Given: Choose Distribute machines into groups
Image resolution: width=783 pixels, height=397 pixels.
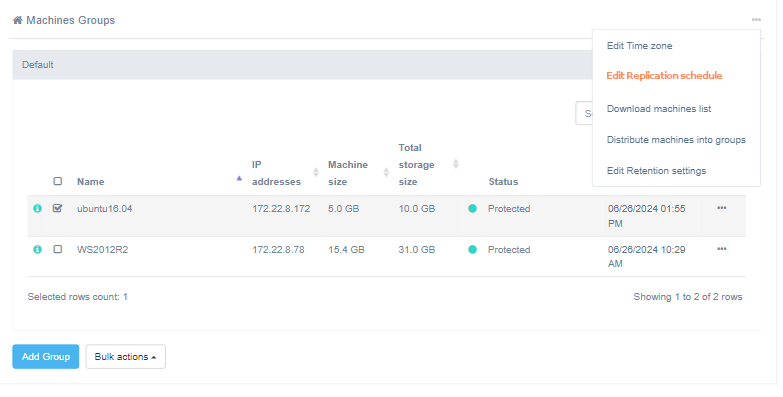Looking at the screenshot, I should click(676, 140).
